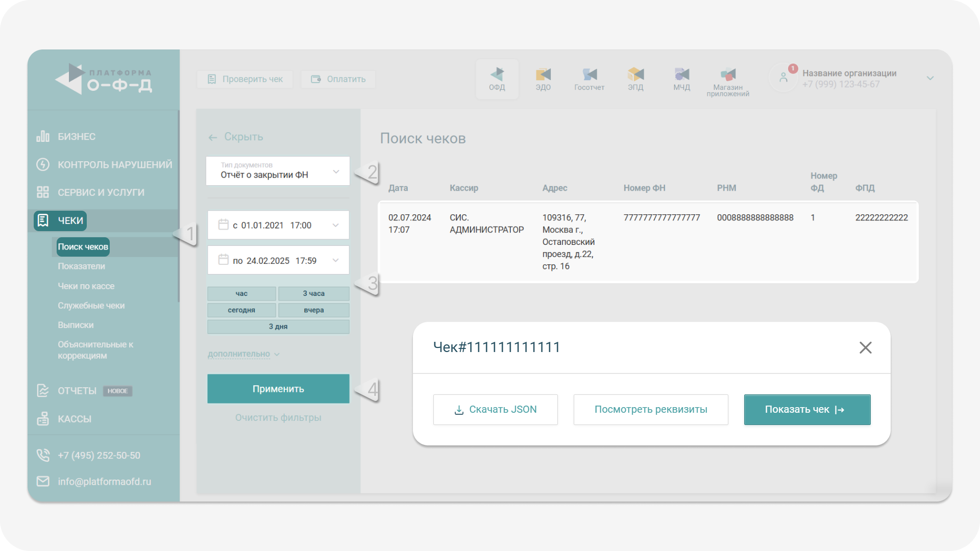Select the 'вчера' quick period filter
This screenshot has height=551, width=980.
click(x=313, y=310)
